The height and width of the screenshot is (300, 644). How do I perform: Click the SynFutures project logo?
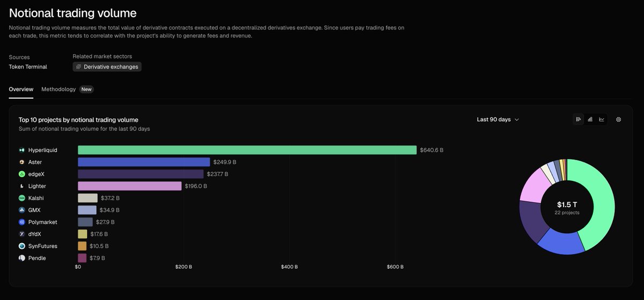22,246
